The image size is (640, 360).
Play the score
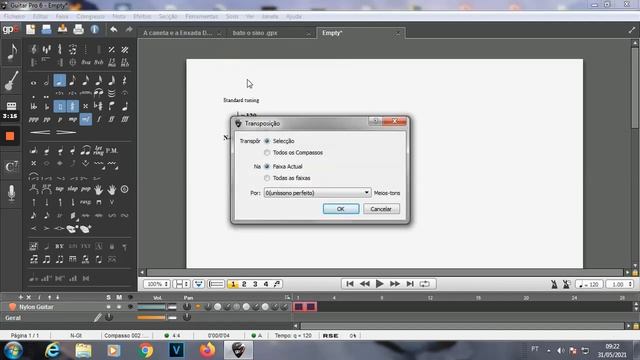coord(379,284)
